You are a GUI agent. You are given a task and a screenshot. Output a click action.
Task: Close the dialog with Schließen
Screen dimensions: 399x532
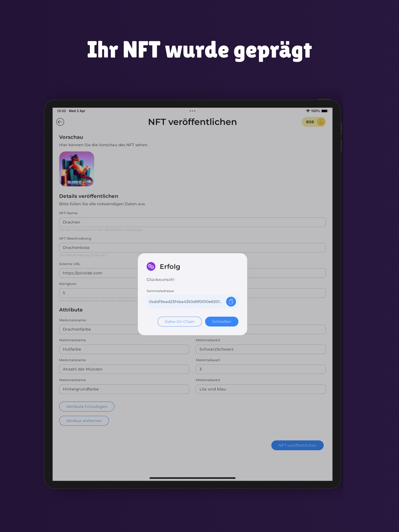click(222, 321)
